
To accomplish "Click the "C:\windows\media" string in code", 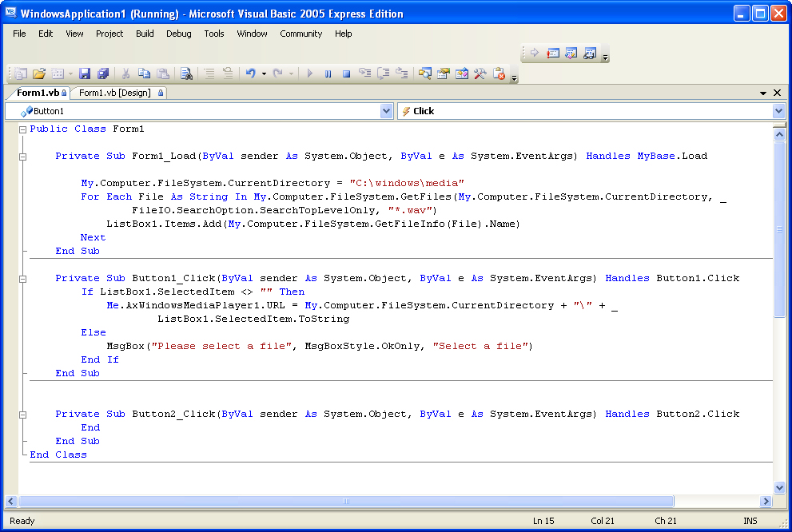I will click(407, 183).
